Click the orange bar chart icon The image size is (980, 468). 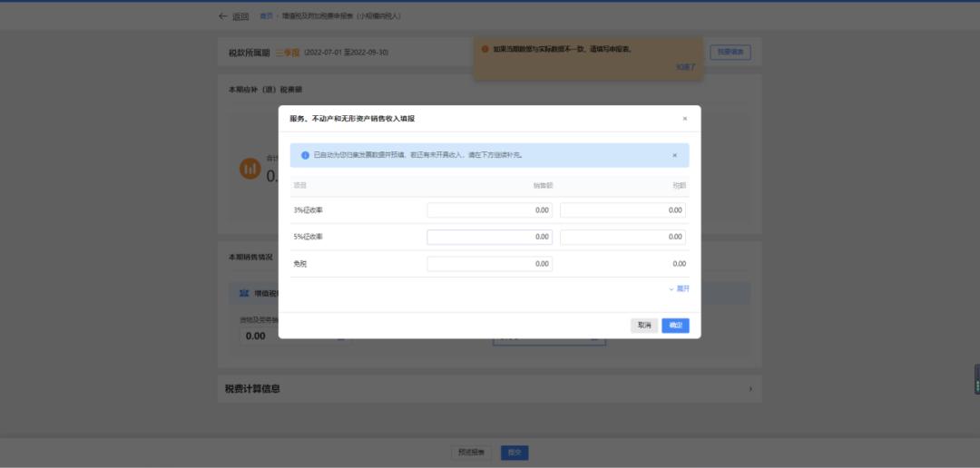[250, 168]
